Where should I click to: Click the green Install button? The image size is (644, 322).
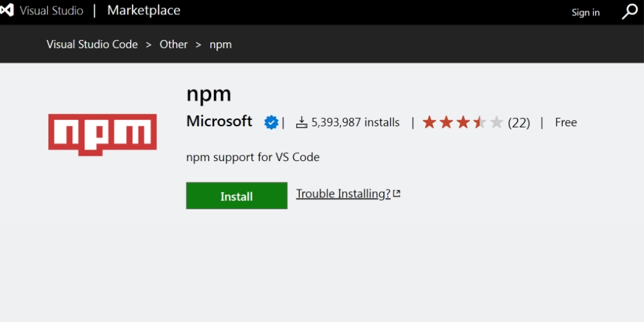click(236, 196)
